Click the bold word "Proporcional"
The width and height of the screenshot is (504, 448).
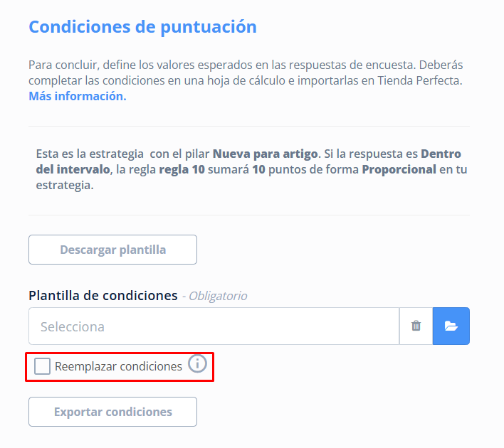[x=399, y=169]
